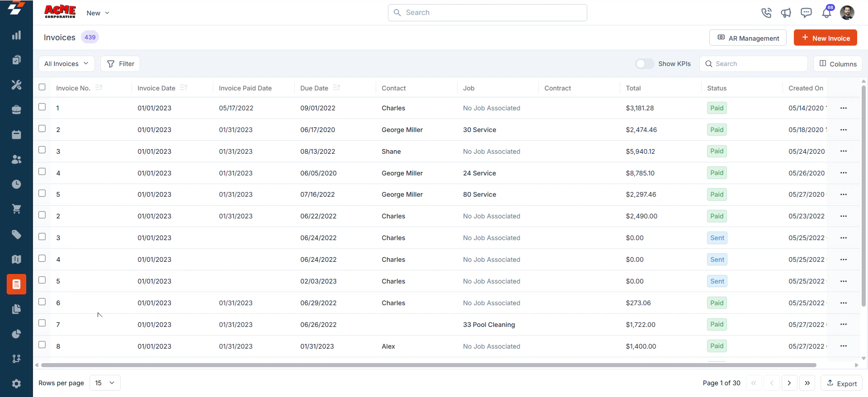Open the clipboard checklist sidebar icon
Screen dimensions: 868x397
click(x=16, y=60)
